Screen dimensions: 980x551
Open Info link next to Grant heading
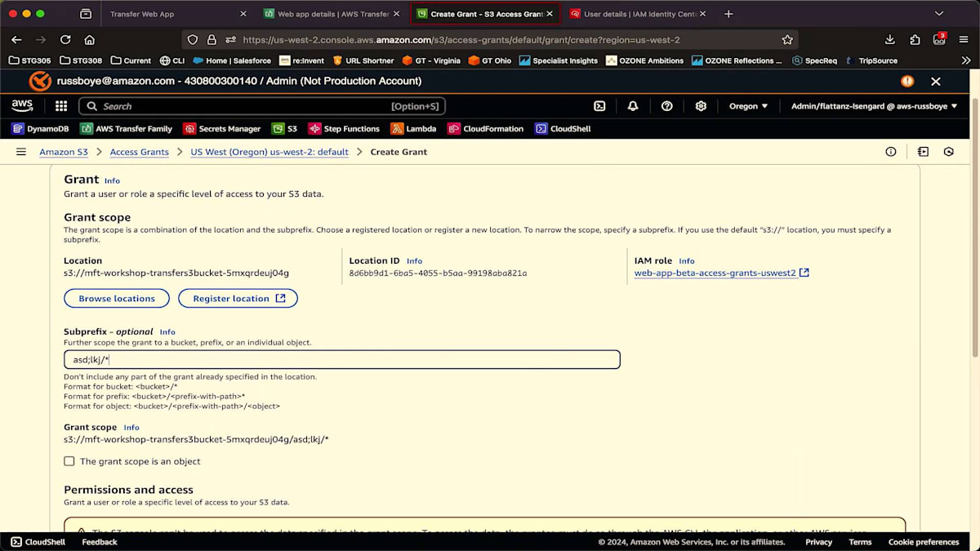click(x=112, y=180)
